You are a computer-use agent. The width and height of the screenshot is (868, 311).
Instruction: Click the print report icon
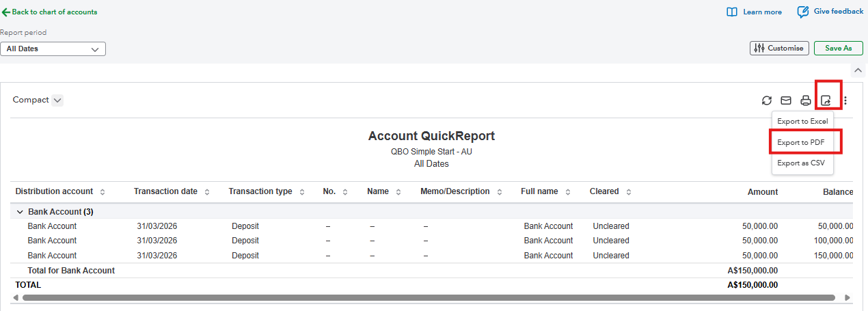tap(806, 100)
